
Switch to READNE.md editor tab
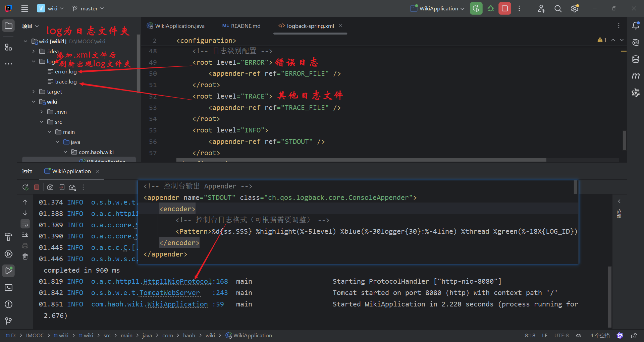pos(241,26)
